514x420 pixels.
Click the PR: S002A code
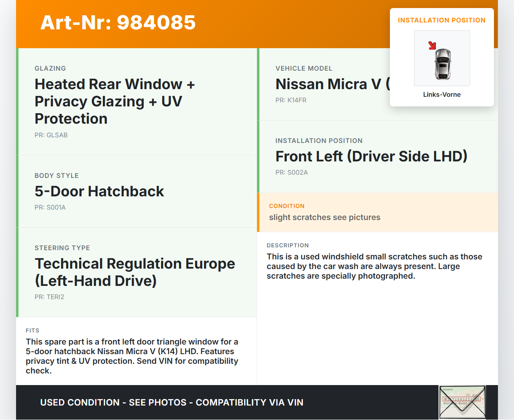click(292, 172)
